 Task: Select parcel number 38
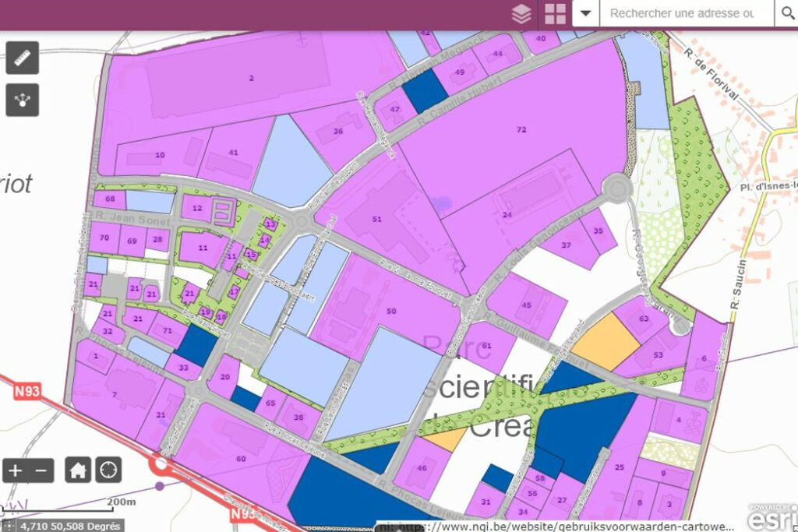(x=298, y=417)
